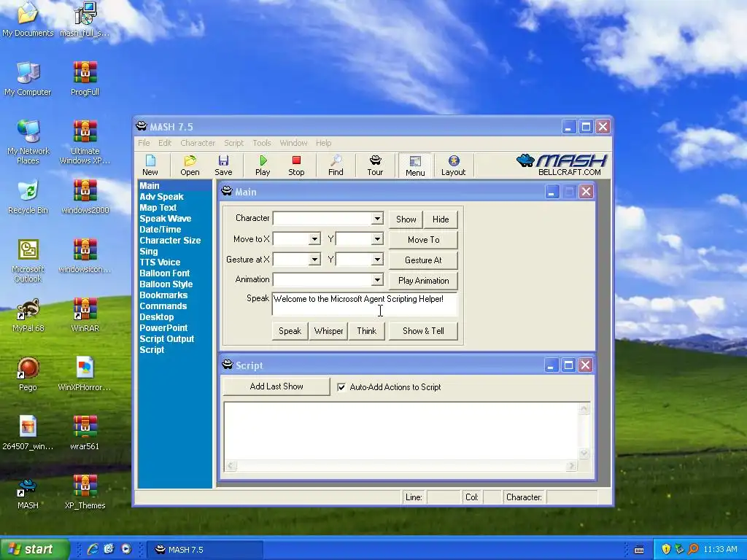Open a file with the Open toolbar icon
Screen dimensions: 747x560
[190, 165]
